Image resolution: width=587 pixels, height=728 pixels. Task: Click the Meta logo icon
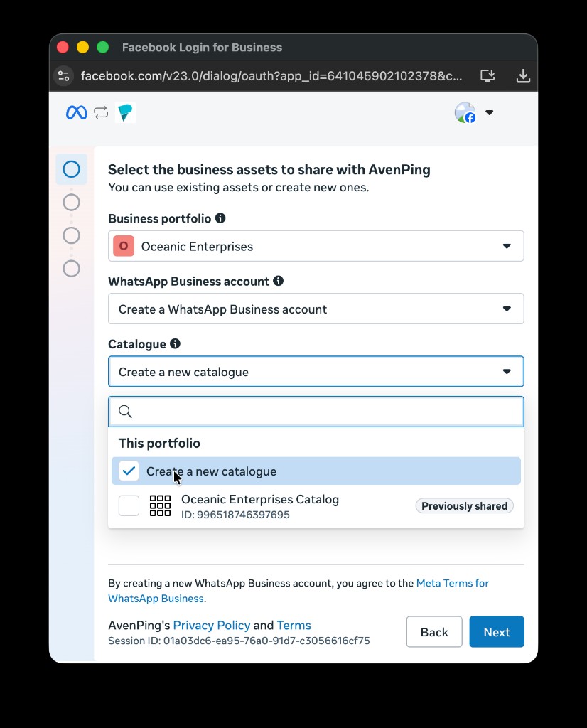(76, 113)
